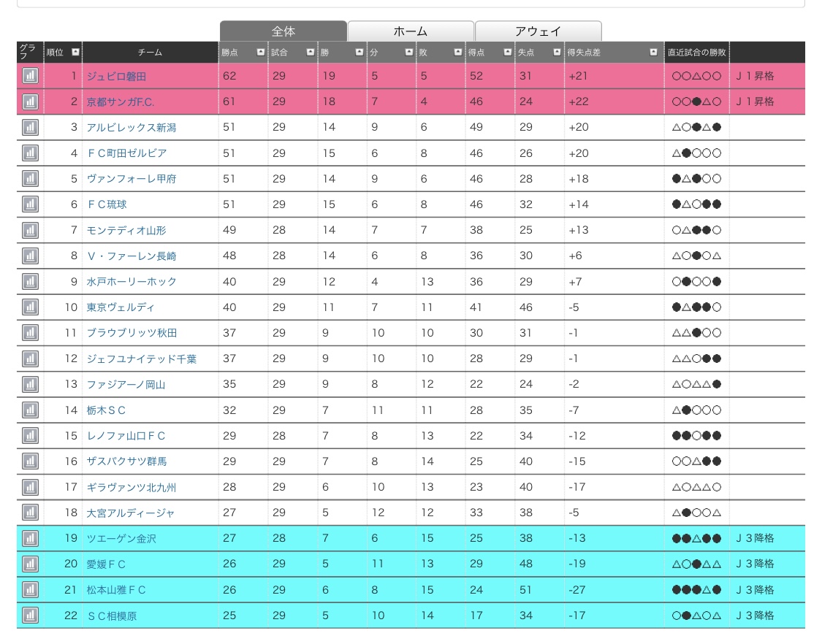
Task: Click sort arrow on 得失点差 column
Action: (653, 53)
